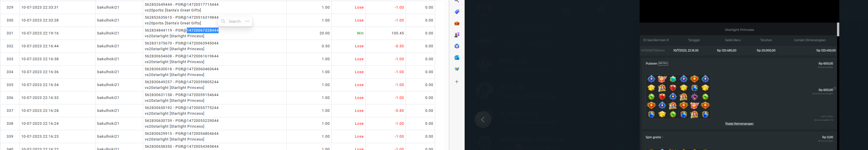Click info icon beside Total kemenangan
Viewport: 868px width, 150px height.
835,89
